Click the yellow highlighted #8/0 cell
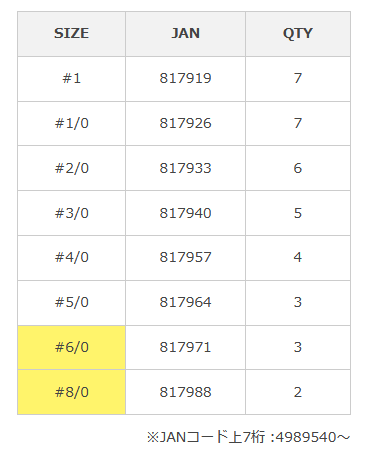Viewport: 368px width, 455px height. point(71,392)
